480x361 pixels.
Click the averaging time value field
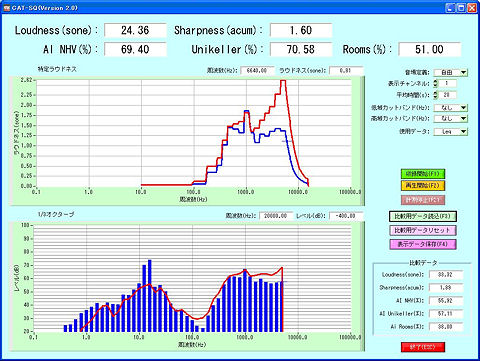click(447, 95)
